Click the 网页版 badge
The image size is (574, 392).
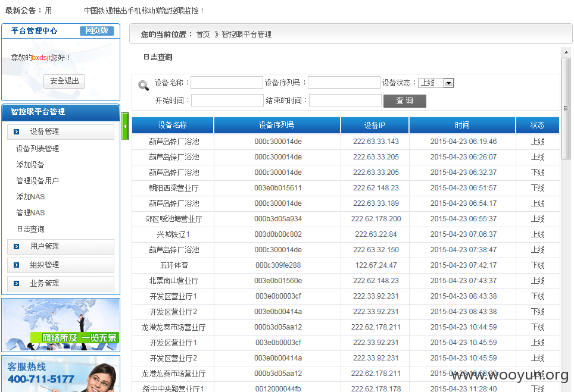point(96,31)
